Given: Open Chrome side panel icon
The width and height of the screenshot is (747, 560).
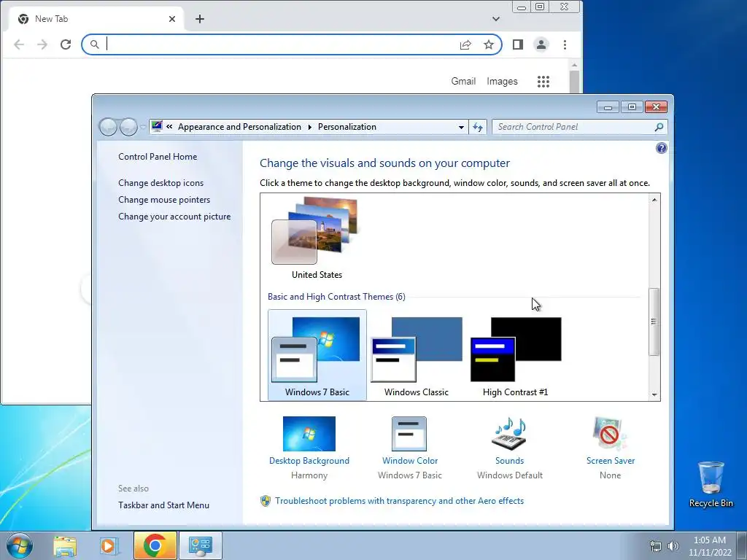Looking at the screenshot, I should pos(518,44).
